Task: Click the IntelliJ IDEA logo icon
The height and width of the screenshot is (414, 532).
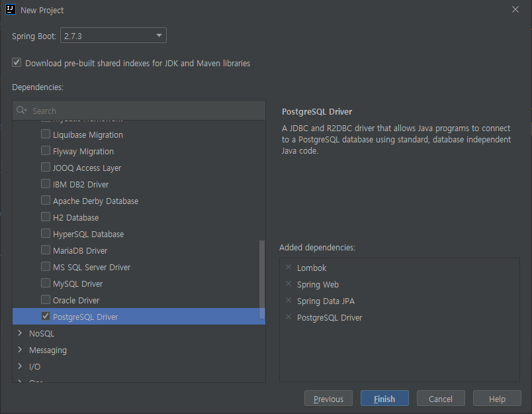Action: pyautogui.click(x=11, y=9)
